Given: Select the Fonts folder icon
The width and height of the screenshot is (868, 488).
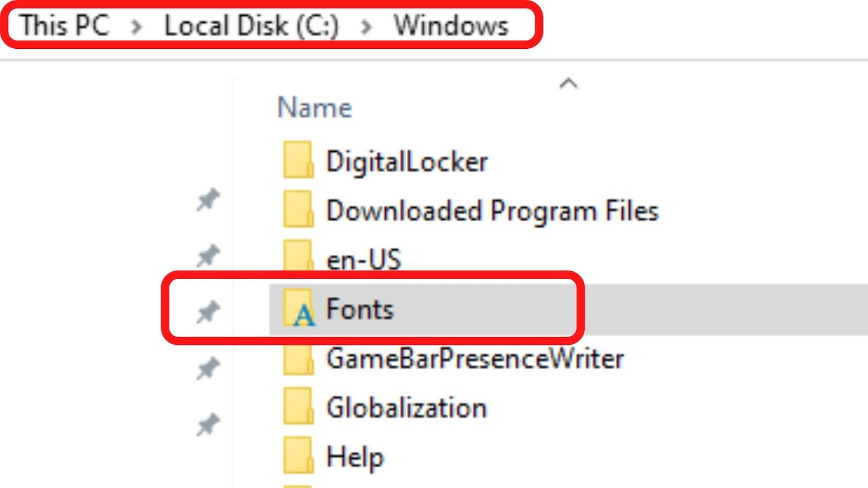Looking at the screenshot, I should [x=299, y=307].
